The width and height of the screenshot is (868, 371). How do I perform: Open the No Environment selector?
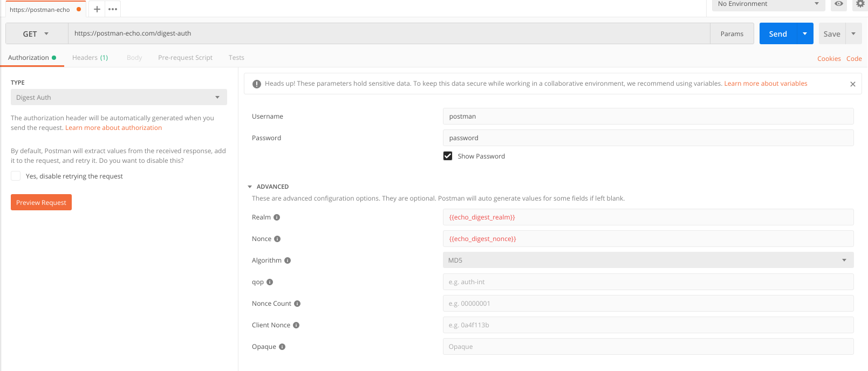(768, 4)
